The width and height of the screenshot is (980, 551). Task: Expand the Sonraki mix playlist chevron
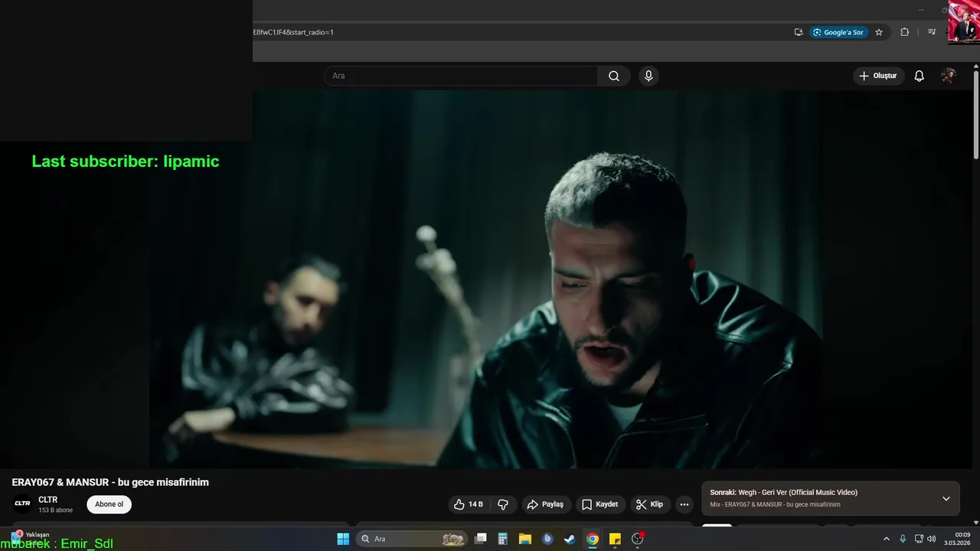[x=946, y=498]
